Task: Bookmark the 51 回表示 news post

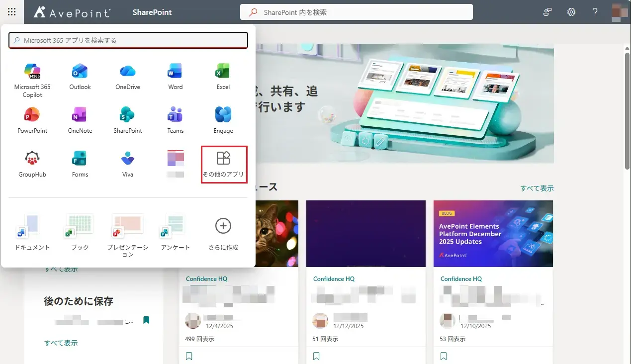Action: pos(316,356)
